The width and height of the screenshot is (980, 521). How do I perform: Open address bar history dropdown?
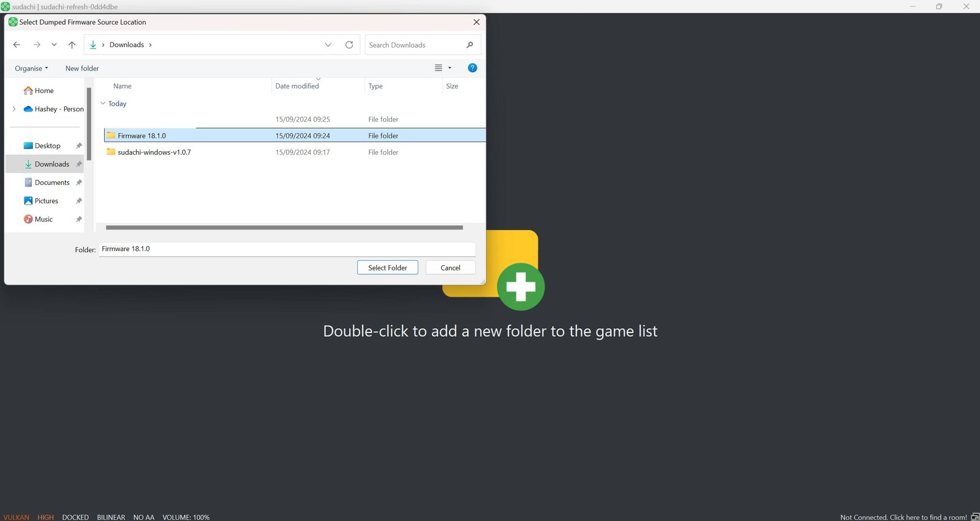(328, 45)
